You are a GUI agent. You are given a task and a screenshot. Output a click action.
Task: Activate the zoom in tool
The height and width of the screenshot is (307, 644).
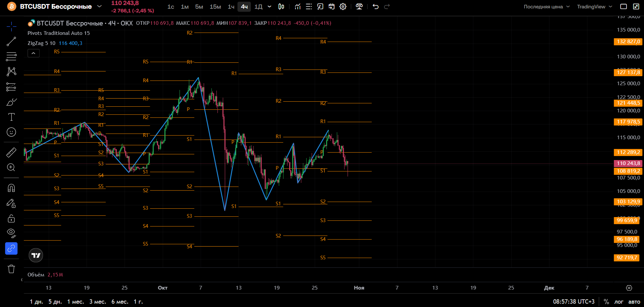[x=11, y=167]
